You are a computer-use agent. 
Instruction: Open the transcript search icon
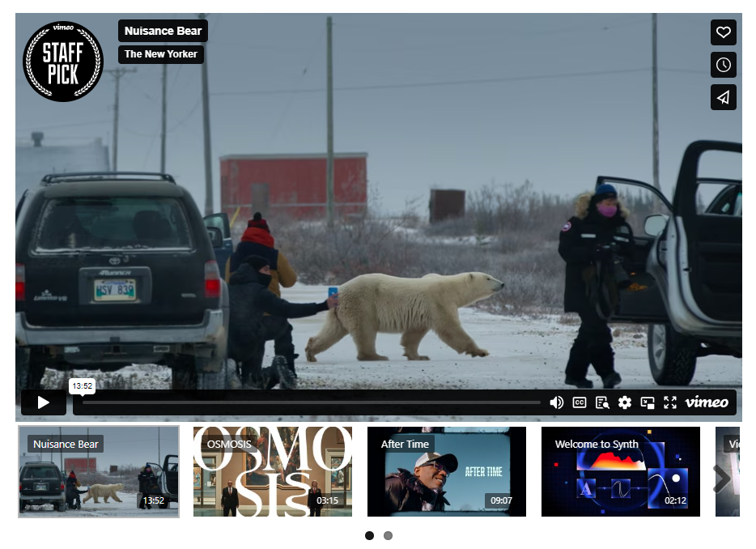tap(602, 402)
